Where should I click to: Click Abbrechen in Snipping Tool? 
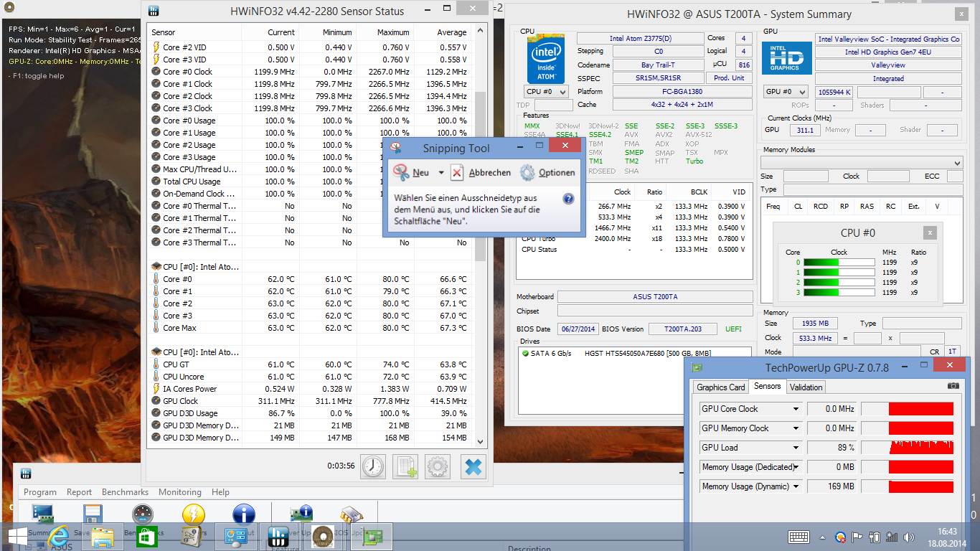pyautogui.click(x=481, y=173)
